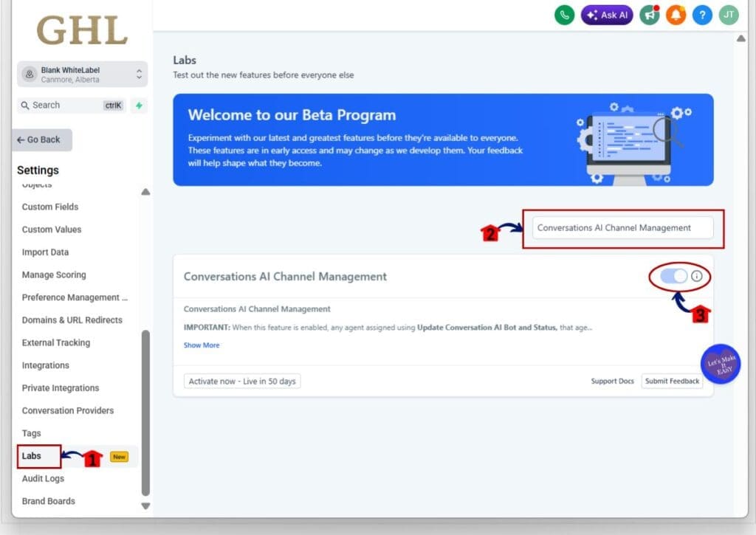This screenshot has width=756, height=535.
Task: Open Integrations settings
Action: (45, 365)
